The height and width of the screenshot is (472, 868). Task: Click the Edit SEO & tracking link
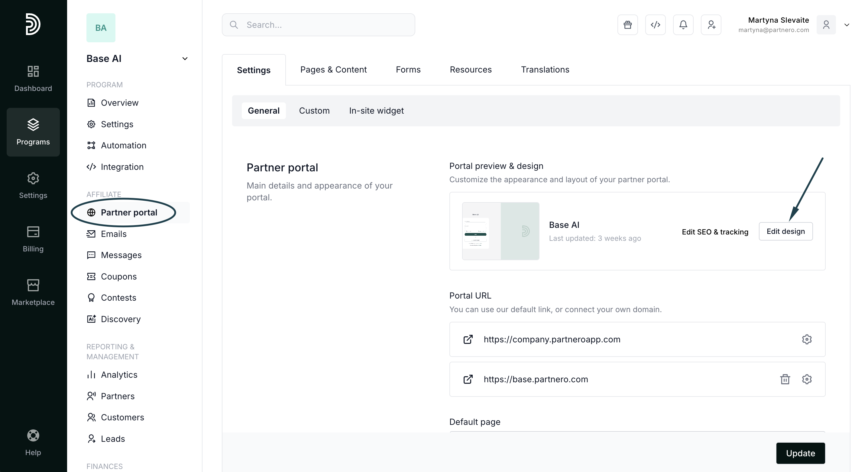[x=715, y=232]
